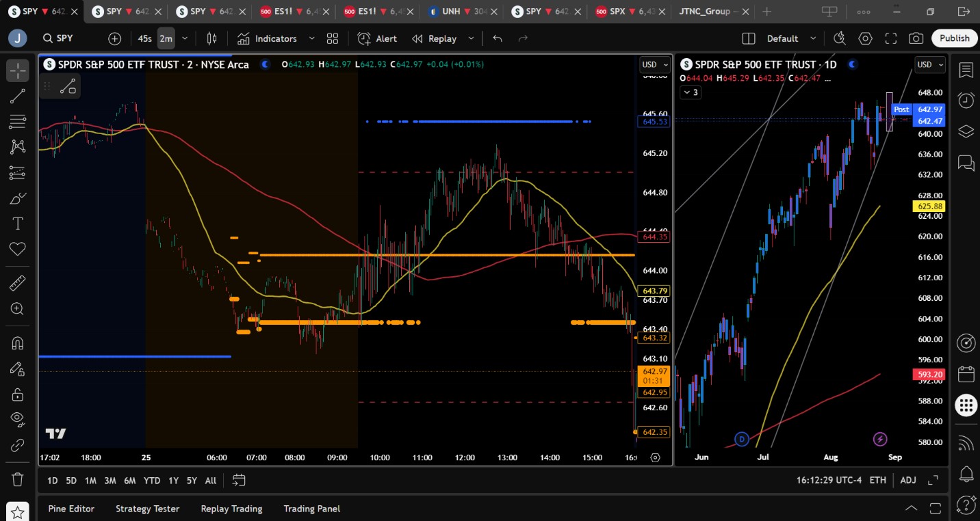This screenshot has height=521, width=980.
Task: Open the indicator templates grid icon
Action: click(333, 38)
